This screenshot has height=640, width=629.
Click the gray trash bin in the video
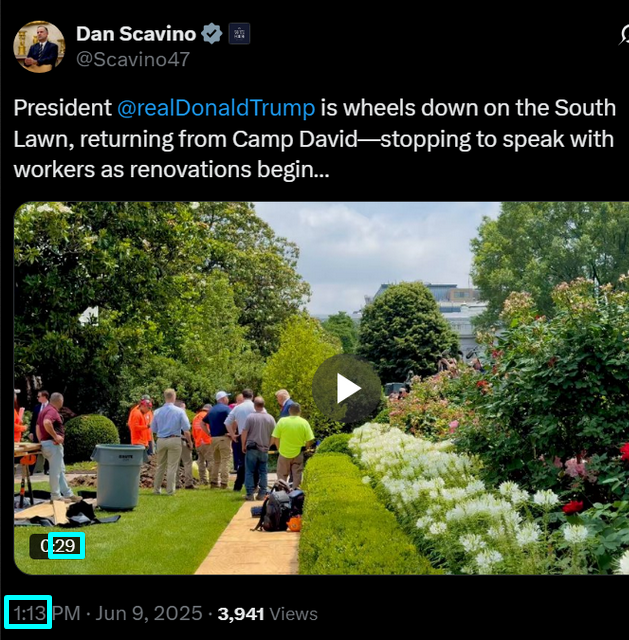118,477
